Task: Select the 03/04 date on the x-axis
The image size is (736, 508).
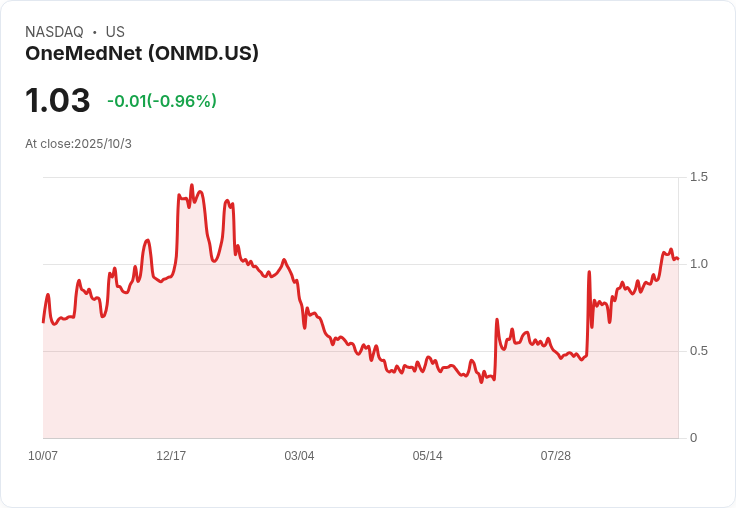Action: tap(299, 456)
